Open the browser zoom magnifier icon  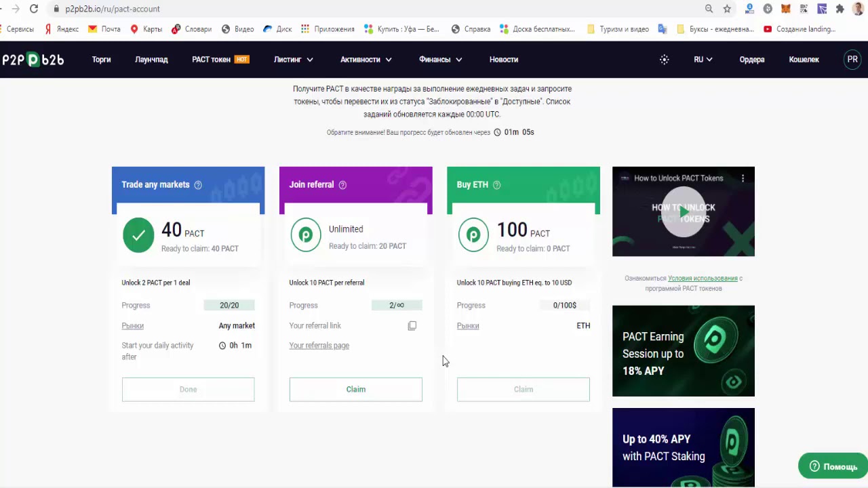pyautogui.click(x=709, y=9)
